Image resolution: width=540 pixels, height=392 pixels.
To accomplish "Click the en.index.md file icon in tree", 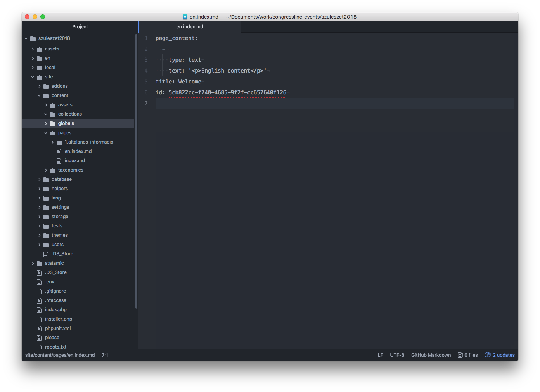I will coord(59,151).
